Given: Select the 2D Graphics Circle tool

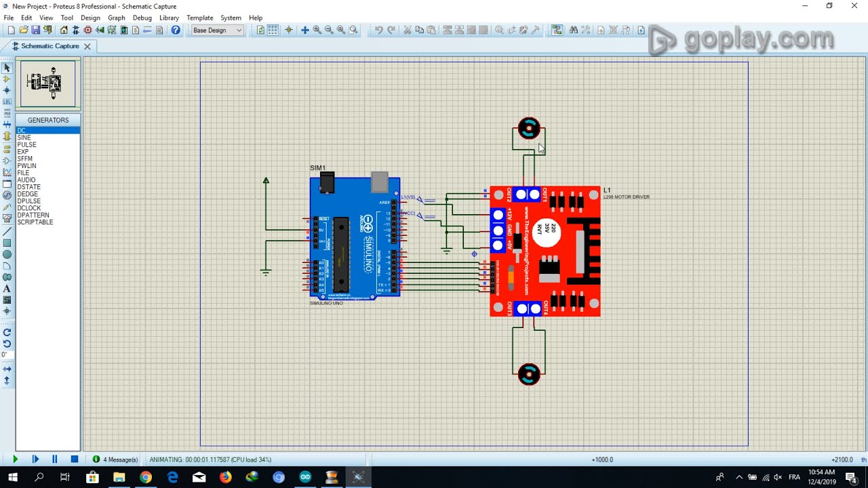Looking at the screenshot, I should 7,254.
